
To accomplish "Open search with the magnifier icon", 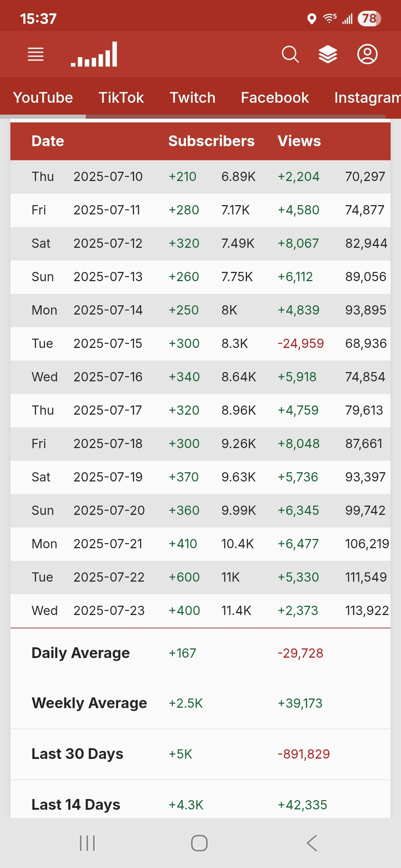I will (290, 55).
